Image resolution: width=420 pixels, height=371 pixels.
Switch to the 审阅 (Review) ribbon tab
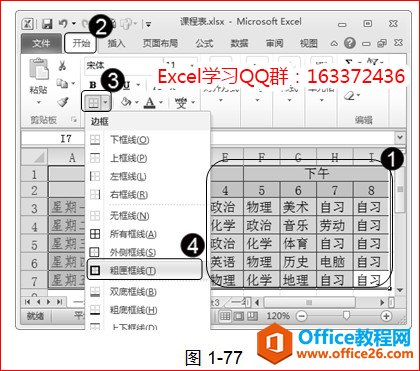tap(274, 43)
